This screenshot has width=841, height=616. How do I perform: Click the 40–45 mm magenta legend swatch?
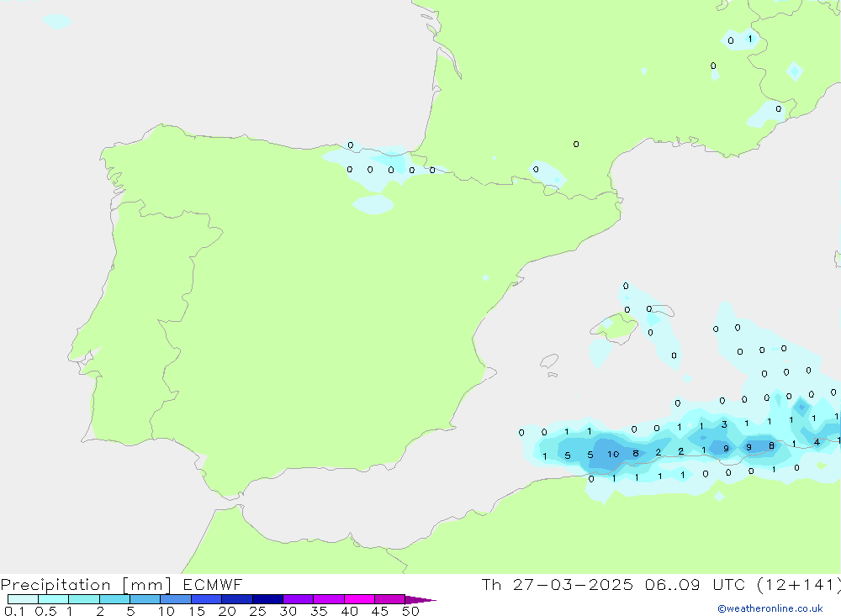359,599
